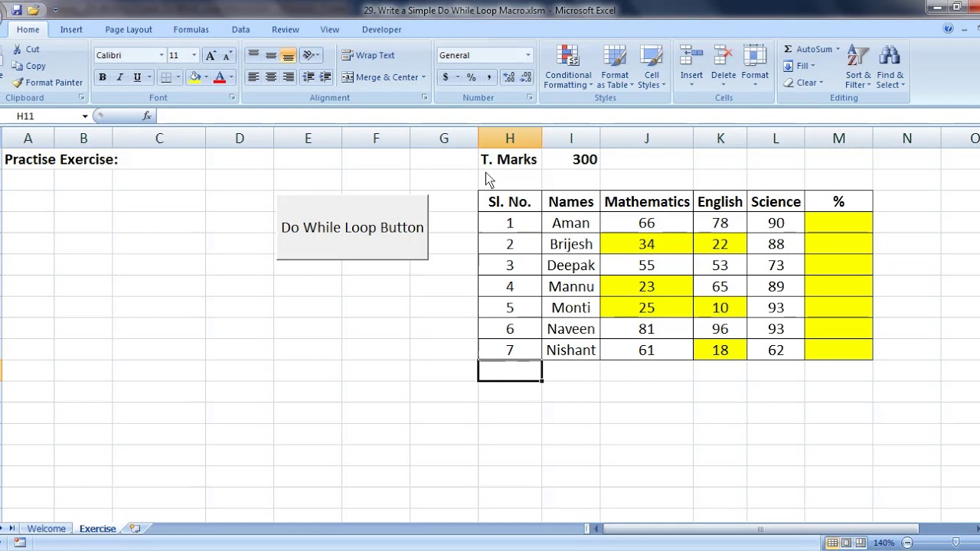The width and height of the screenshot is (980, 551).
Task: Click the Decrease Indent icon
Action: [x=308, y=77]
